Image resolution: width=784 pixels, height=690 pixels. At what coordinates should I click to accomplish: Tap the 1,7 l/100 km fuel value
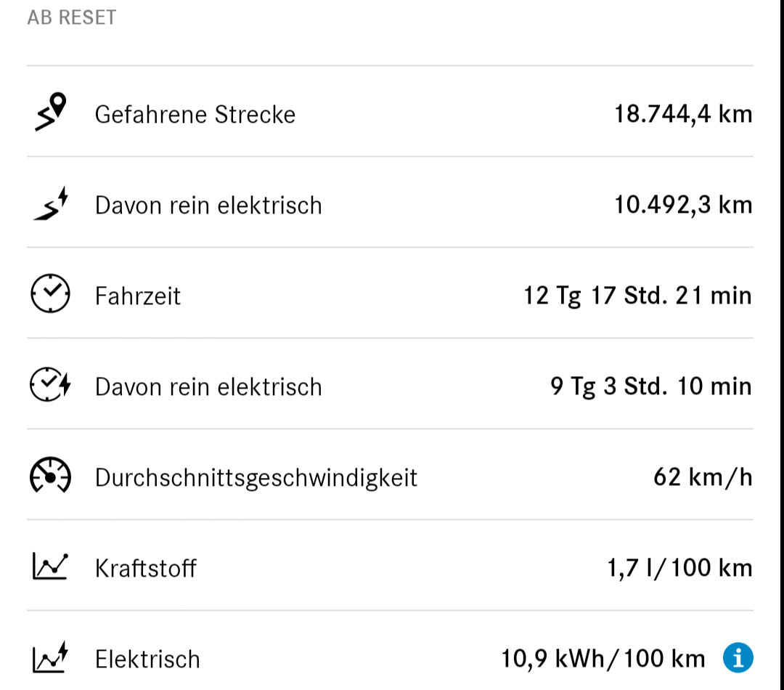click(679, 569)
